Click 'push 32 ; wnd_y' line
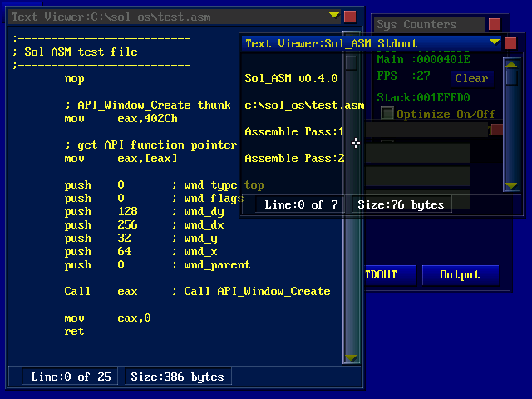This screenshot has width=532, height=399. pyautogui.click(x=140, y=239)
